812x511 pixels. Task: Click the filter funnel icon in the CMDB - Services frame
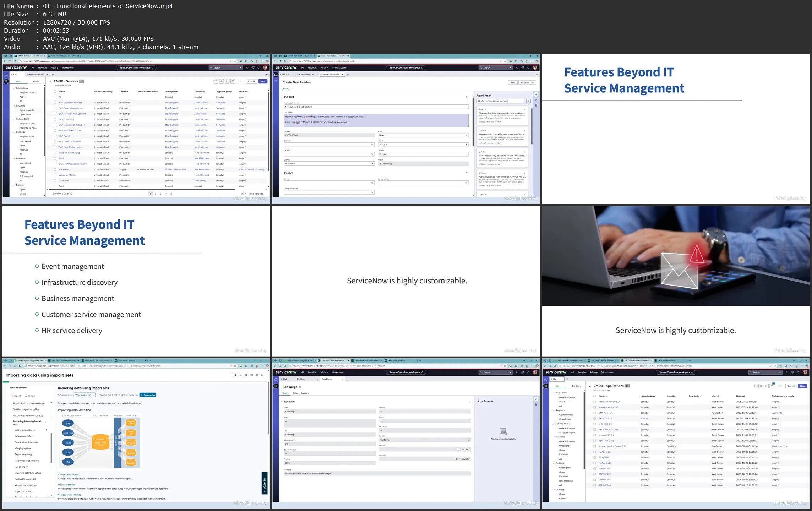pos(233,81)
